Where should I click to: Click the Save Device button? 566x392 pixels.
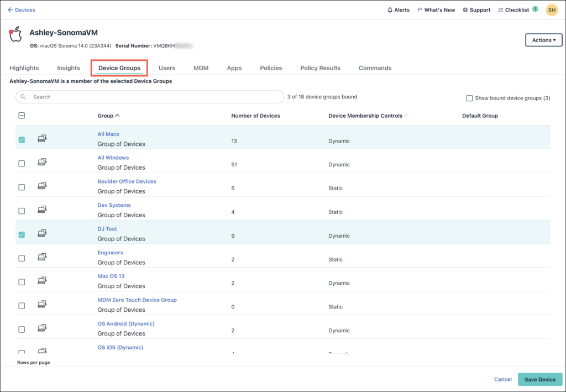[539, 379]
